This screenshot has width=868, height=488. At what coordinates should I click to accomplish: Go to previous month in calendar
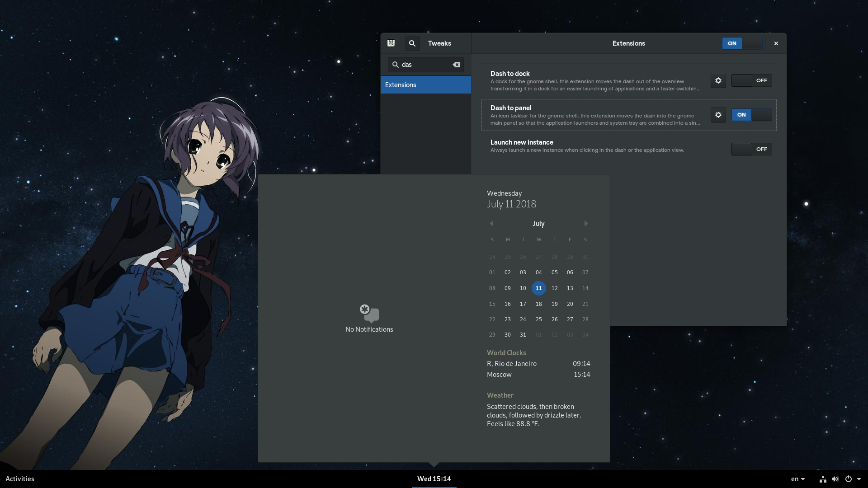pyautogui.click(x=491, y=224)
